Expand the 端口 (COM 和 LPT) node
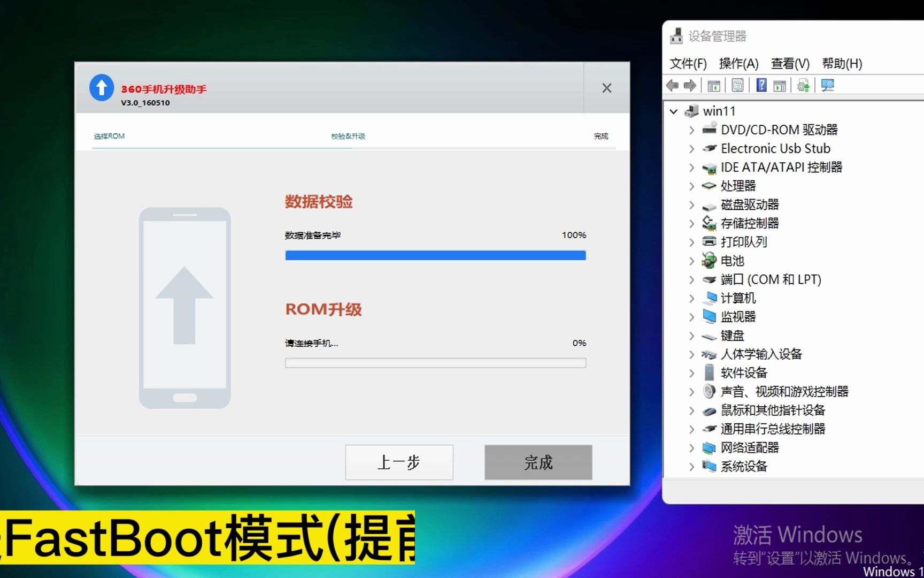Viewport: 924px width, 578px height. tap(691, 280)
